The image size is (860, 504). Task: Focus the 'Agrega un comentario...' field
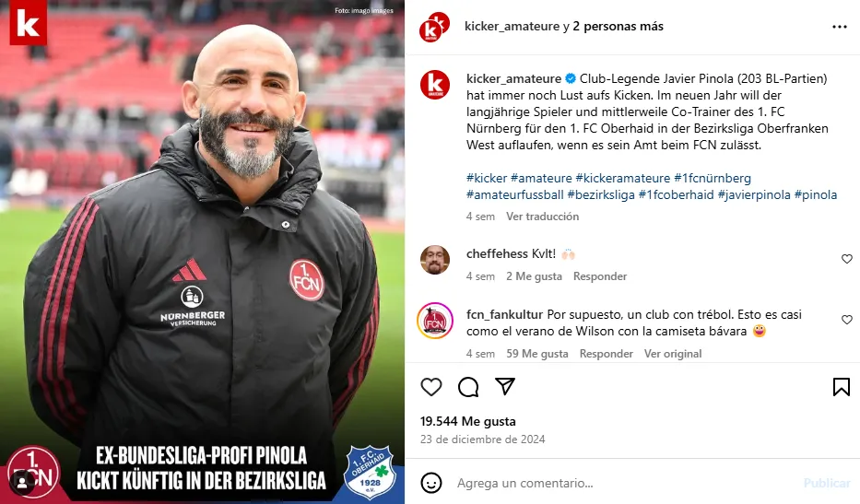pos(625,483)
